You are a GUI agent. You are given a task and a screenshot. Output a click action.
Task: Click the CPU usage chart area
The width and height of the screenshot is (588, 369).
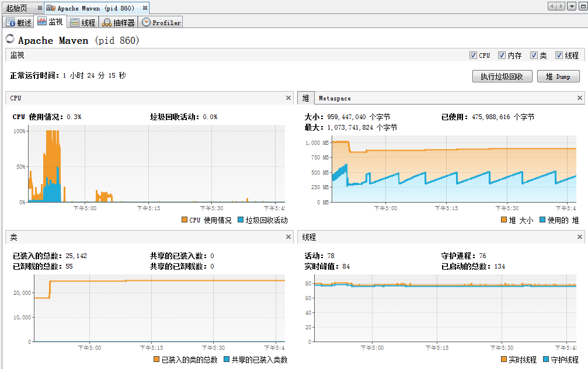(156, 164)
